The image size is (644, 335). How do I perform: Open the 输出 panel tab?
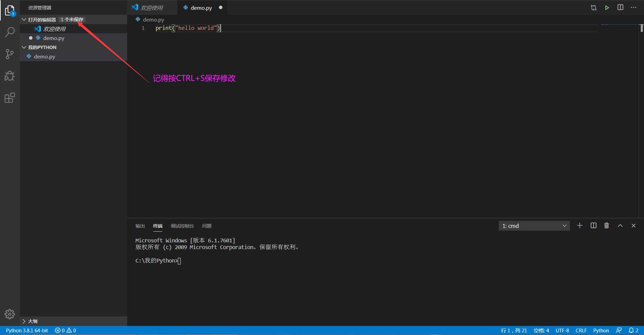140,226
